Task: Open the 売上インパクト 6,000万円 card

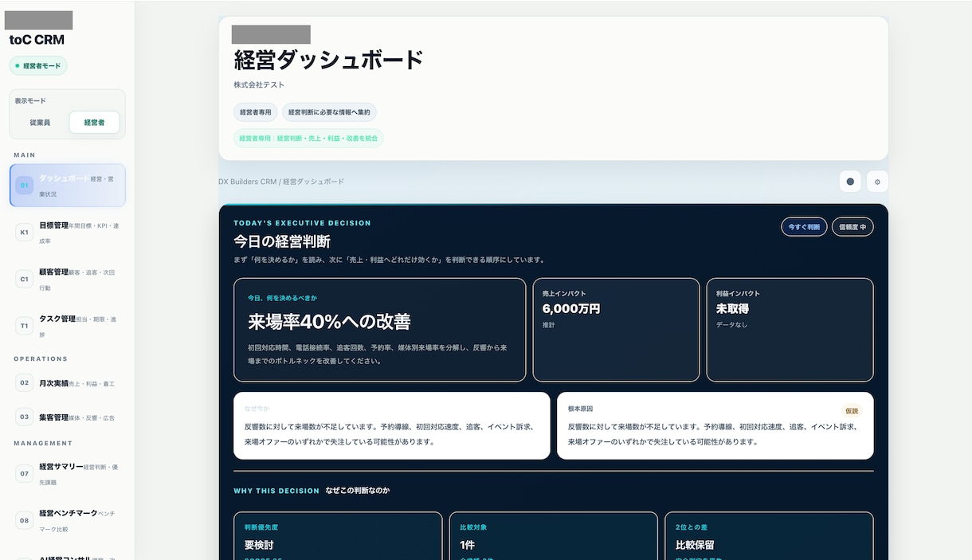Action: point(616,330)
